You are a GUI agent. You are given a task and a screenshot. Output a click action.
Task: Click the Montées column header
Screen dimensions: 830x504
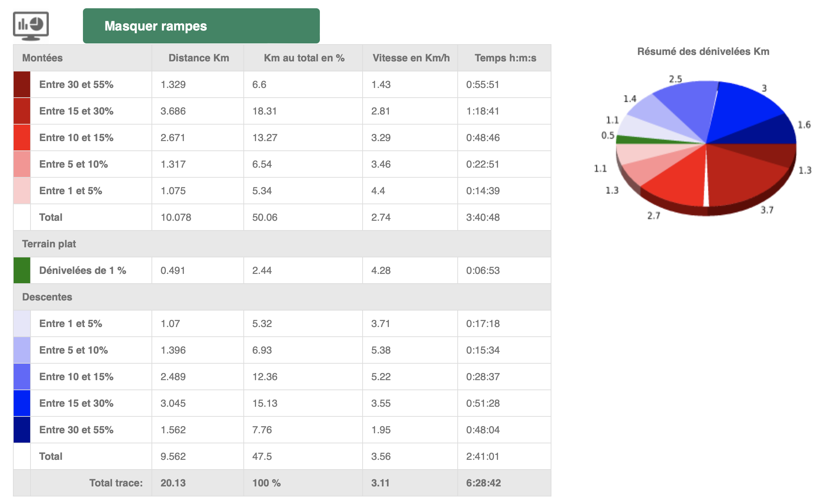pyautogui.click(x=42, y=58)
